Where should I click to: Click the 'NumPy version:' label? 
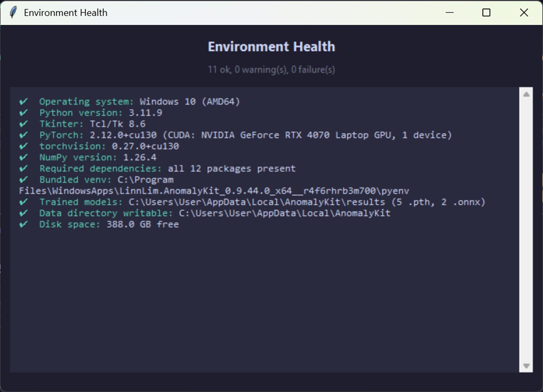pyautogui.click(x=78, y=157)
